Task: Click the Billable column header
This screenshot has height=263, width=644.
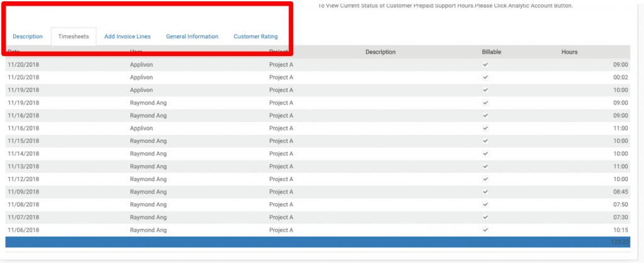Action: coord(491,52)
